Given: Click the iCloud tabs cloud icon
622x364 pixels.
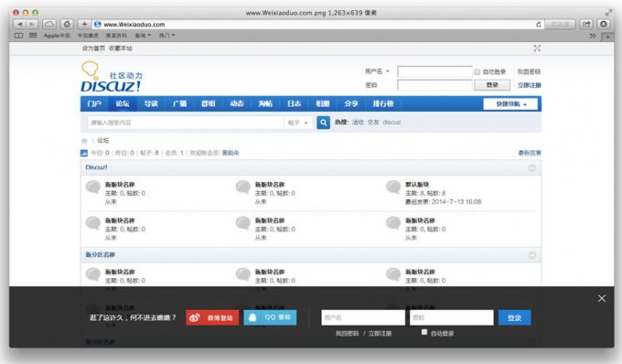Looking at the screenshot, I should 49,24.
